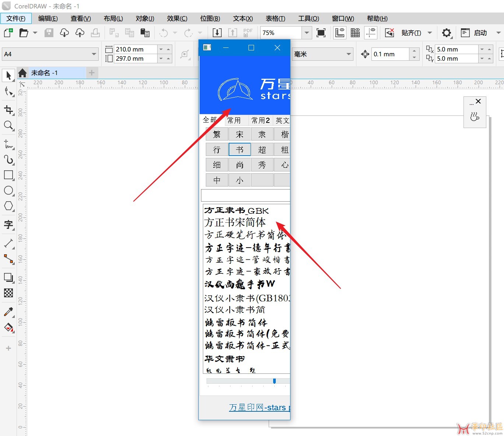Select the Zoom magnifier tool
504x436 pixels.
pos(8,125)
